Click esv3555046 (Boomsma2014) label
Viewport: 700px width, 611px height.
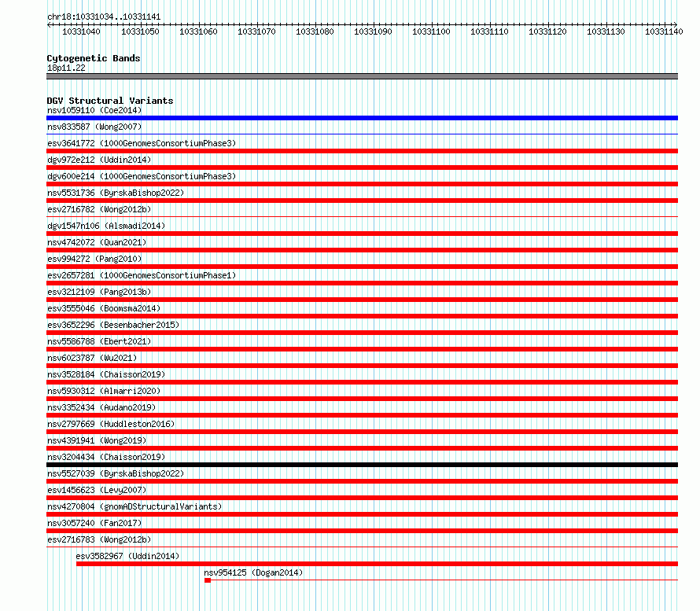[104, 308]
